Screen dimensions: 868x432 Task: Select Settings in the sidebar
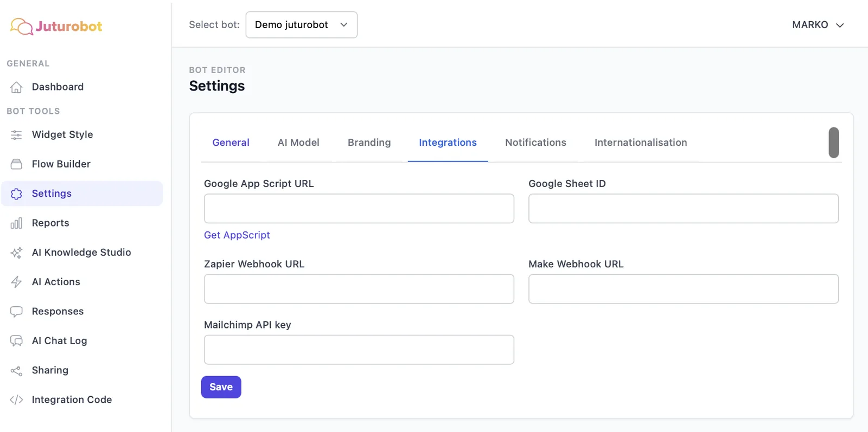click(x=82, y=194)
